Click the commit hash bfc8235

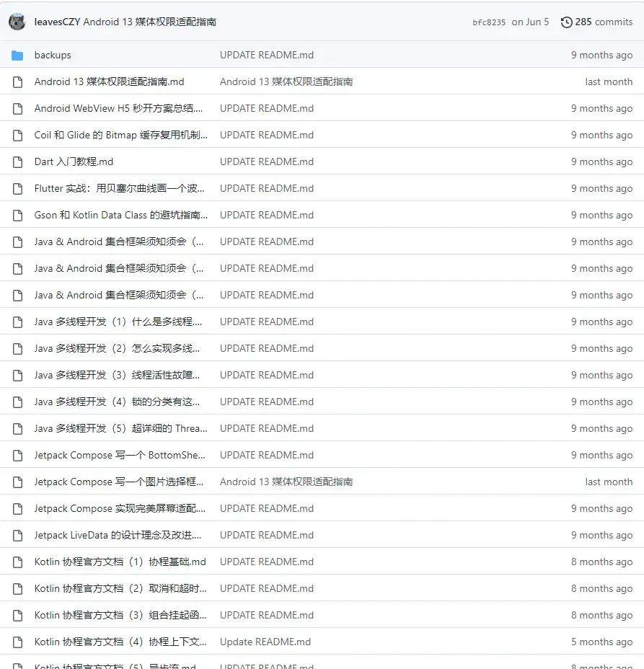[488, 22]
